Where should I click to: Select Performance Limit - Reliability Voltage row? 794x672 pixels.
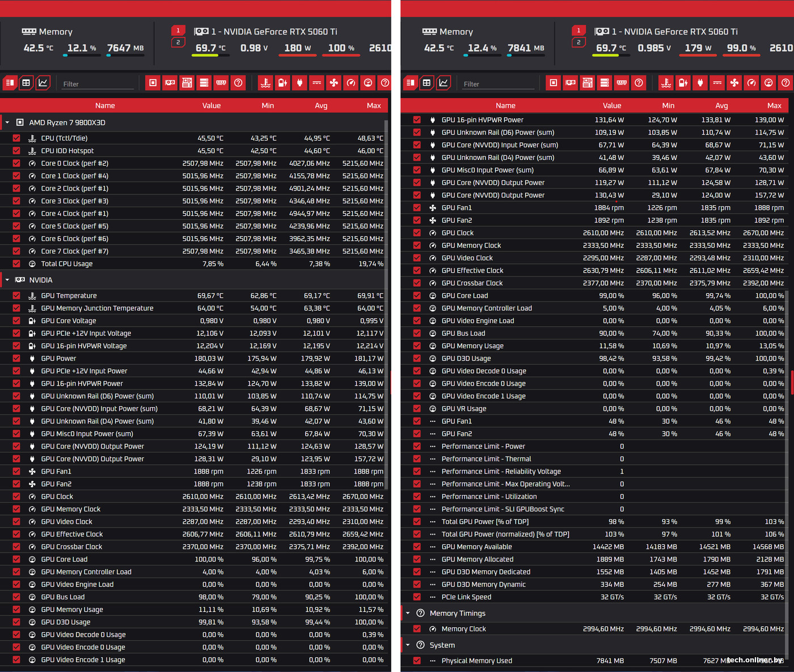coord(593,471)
